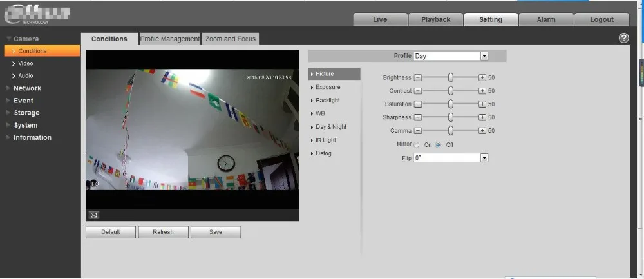644x279 pixels.
Task: Decrease Saturation with the minus button
Action: click(418, 104)
